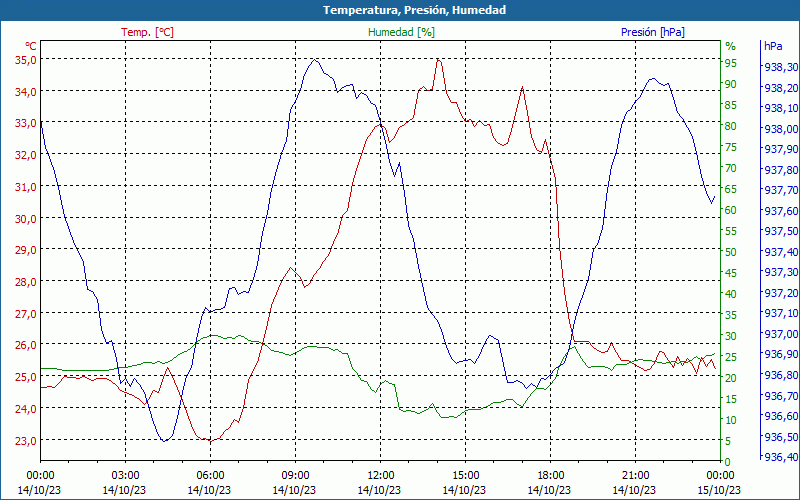Click pressure axis value '938,10'
This screenshot has height=500, width=800.
click(781, 108)
